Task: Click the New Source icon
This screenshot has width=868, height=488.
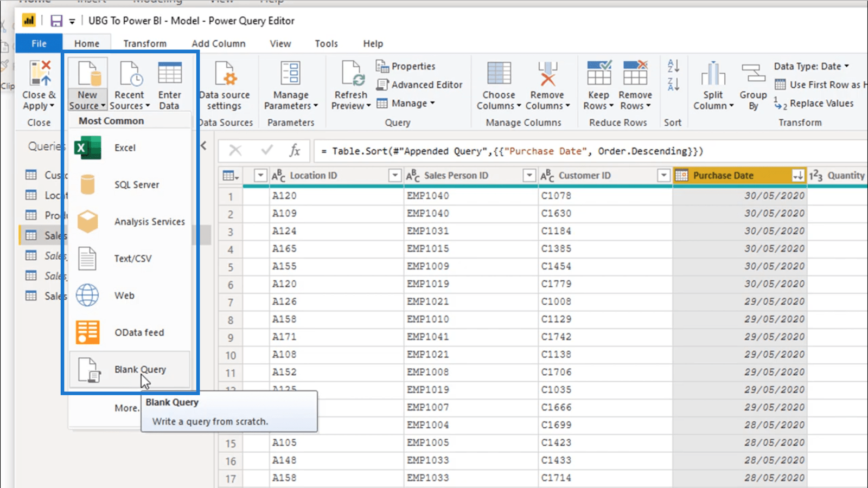Action: [88, 74]
